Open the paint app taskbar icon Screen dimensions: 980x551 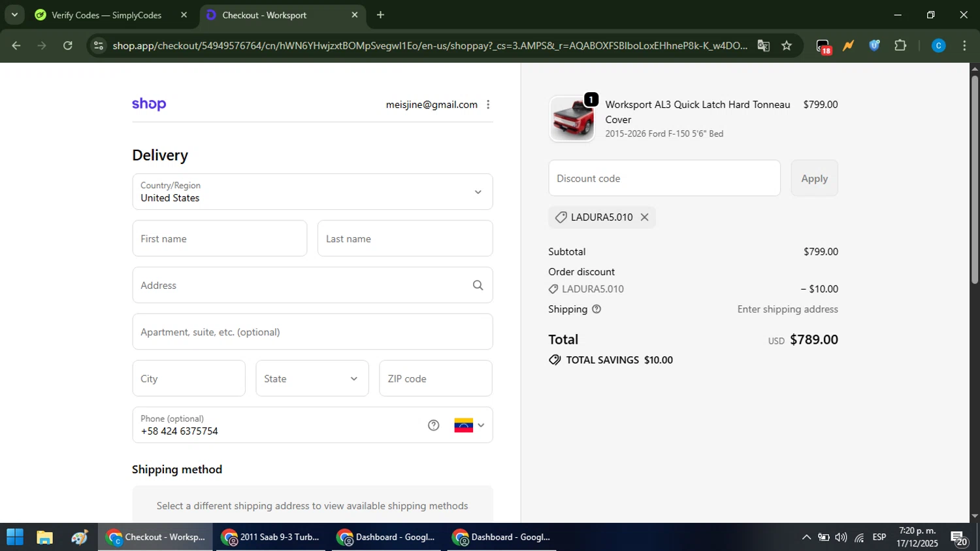(x=80, y=537)
